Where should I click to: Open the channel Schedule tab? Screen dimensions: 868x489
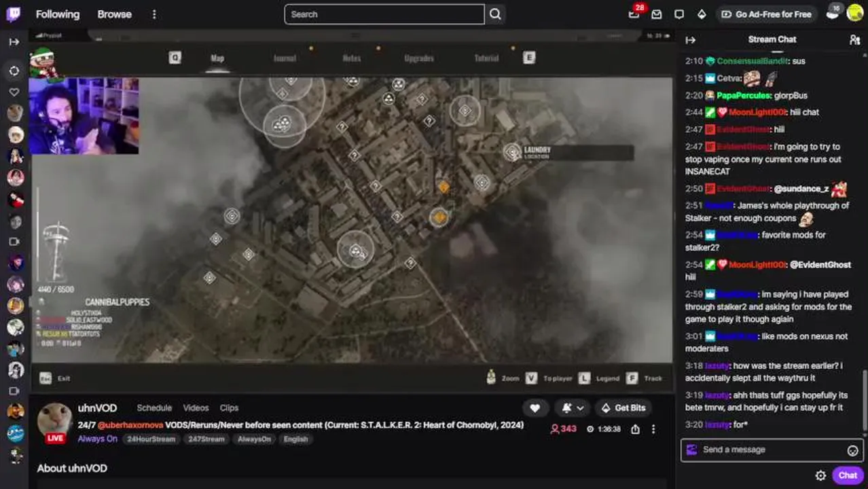154,408
